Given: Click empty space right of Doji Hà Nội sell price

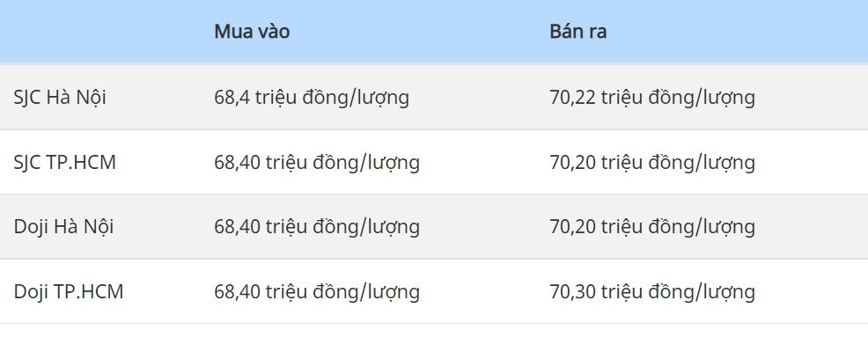Looking at the screenshot, I should (814, 227).
